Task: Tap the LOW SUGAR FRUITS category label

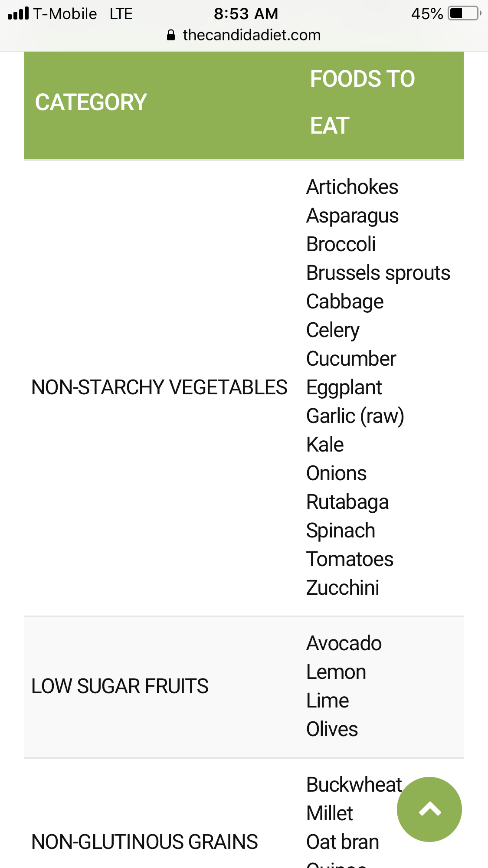Action: pos(120,686)
